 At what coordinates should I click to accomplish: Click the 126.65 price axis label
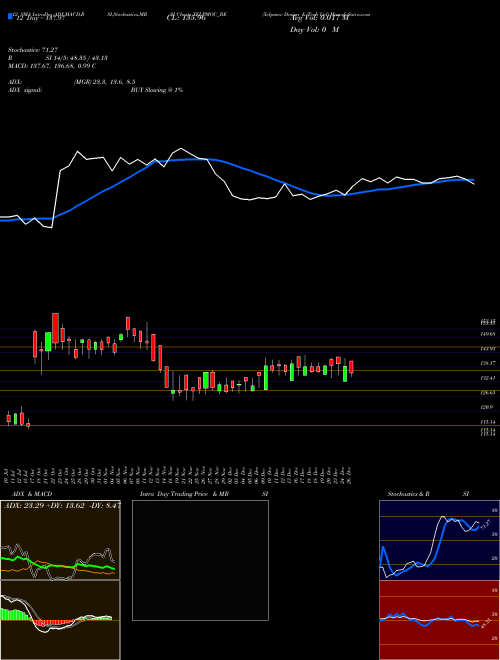[488, 393]
